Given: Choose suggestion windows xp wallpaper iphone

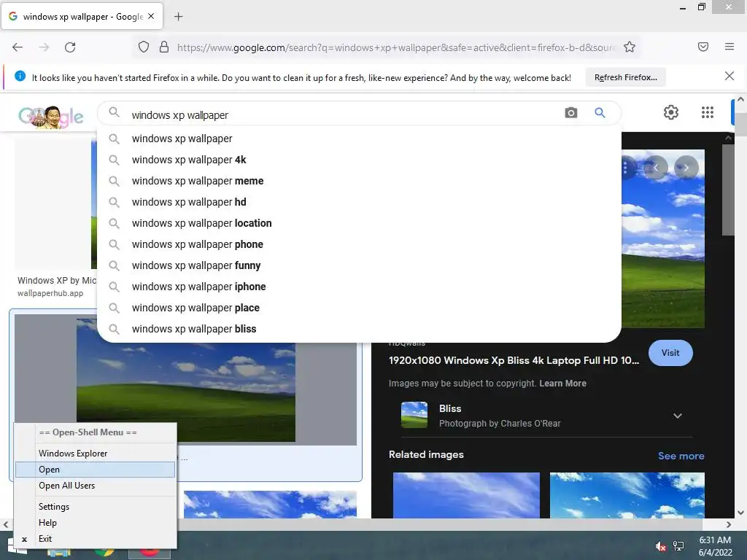Looking at the screenshot, I should (x=358, y=287).
